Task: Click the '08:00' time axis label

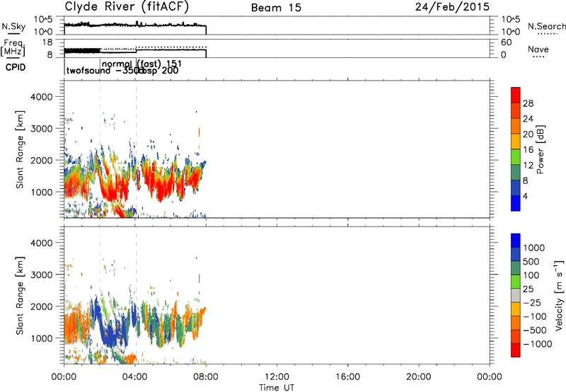Action: (206, 377)
